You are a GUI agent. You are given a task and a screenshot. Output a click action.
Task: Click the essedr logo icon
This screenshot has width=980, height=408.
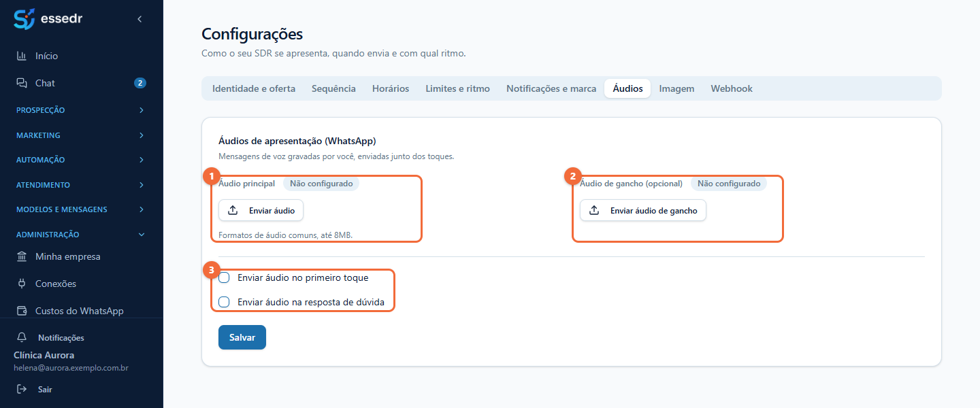coord(24,19)
